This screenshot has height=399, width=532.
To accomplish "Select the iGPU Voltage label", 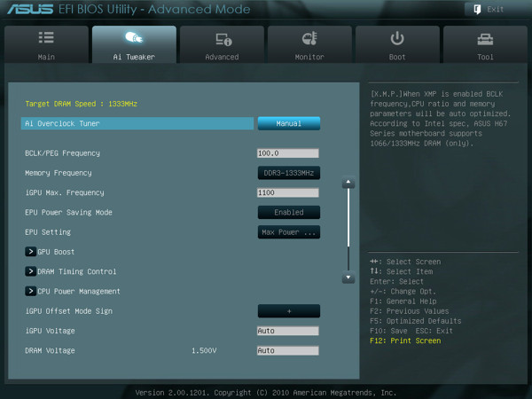I will pyautogui.click(x=50, y=331).
